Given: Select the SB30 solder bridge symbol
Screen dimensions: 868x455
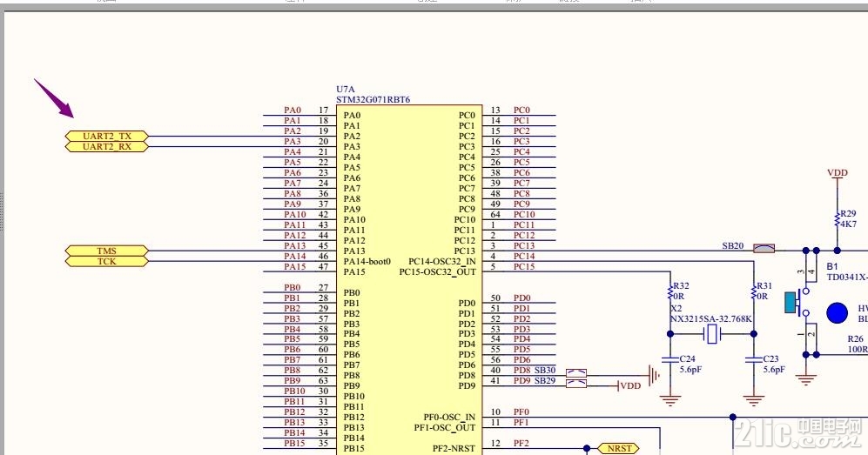Looking at the screenshot, I should coord(576,373).
